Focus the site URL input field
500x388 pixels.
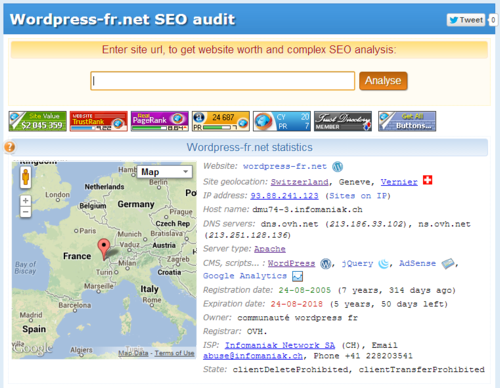coord(223,81)
